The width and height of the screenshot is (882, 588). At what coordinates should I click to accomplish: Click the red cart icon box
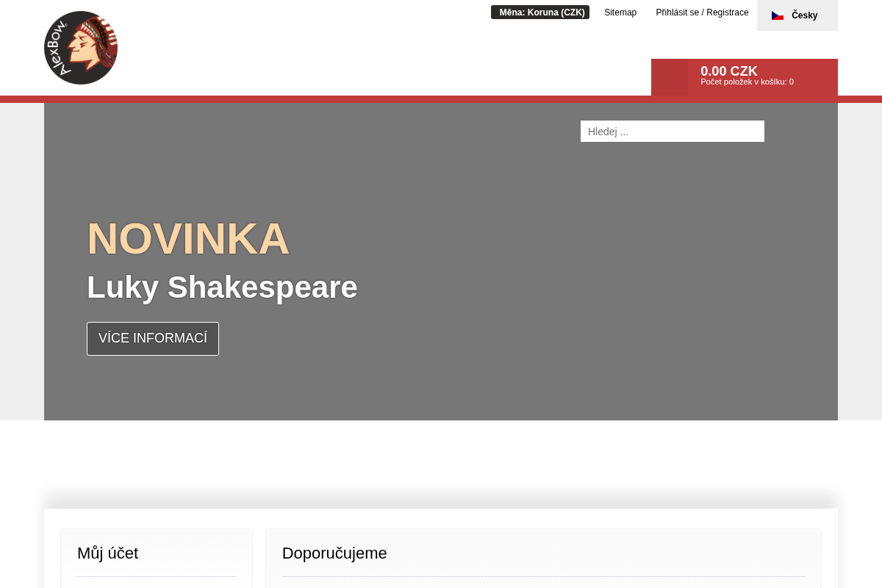pyautogui.click(x=670, y=77)
